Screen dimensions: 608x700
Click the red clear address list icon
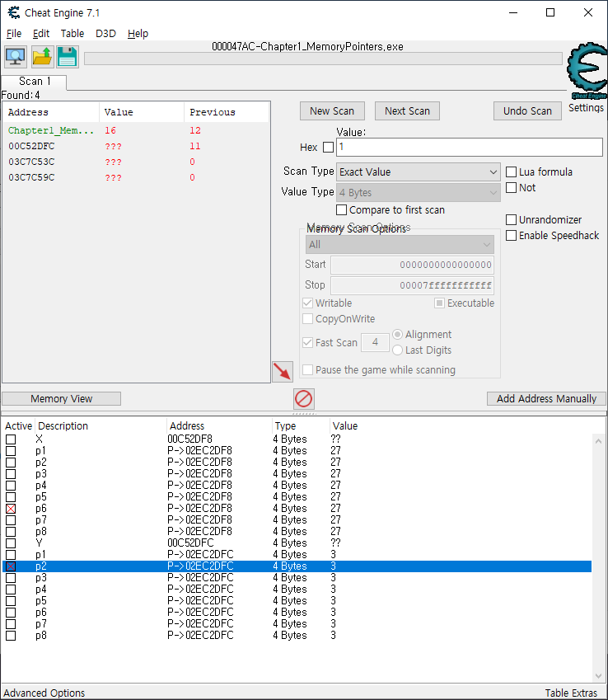click(304, 399)
